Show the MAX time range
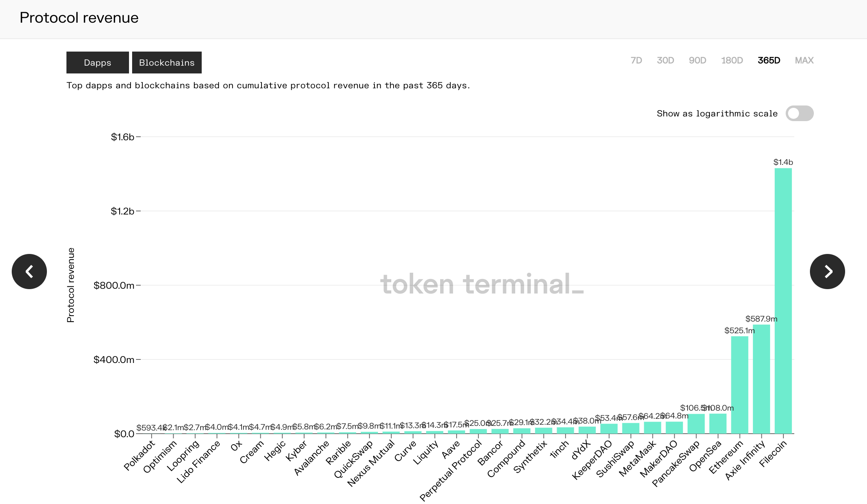Image resolution: width=867 pixels, height=504 pixels. click(804, 61)
